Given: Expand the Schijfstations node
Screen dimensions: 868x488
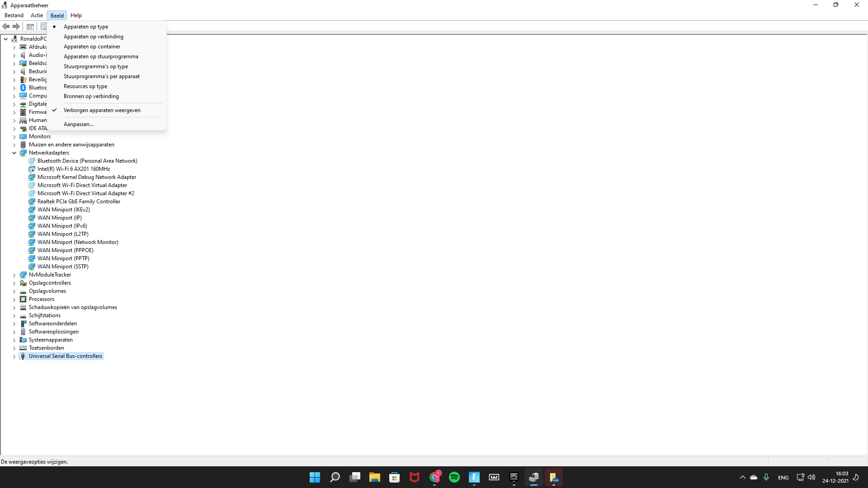Looking at the screenshot, I should tap(14, 316).
